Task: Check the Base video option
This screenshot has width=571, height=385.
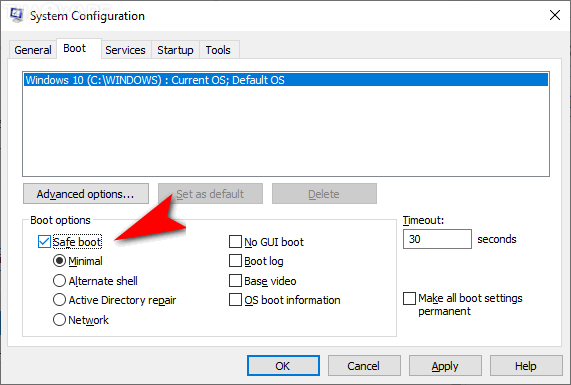Action: tap(235, 281)
